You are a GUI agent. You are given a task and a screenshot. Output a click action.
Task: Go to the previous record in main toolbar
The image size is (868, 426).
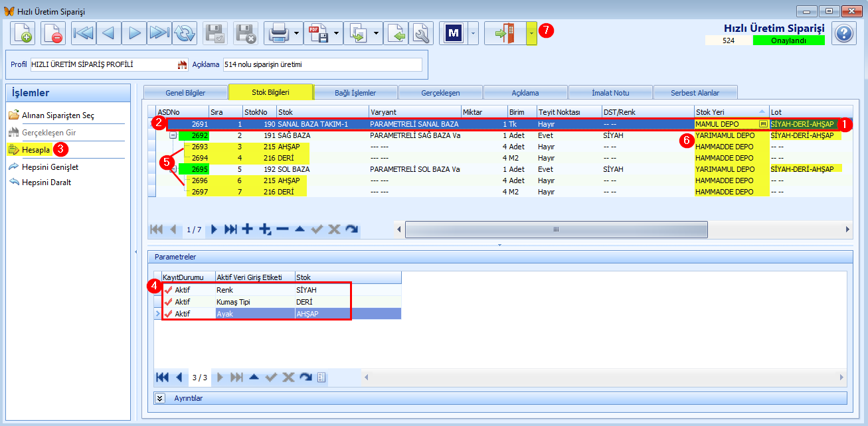110,33
